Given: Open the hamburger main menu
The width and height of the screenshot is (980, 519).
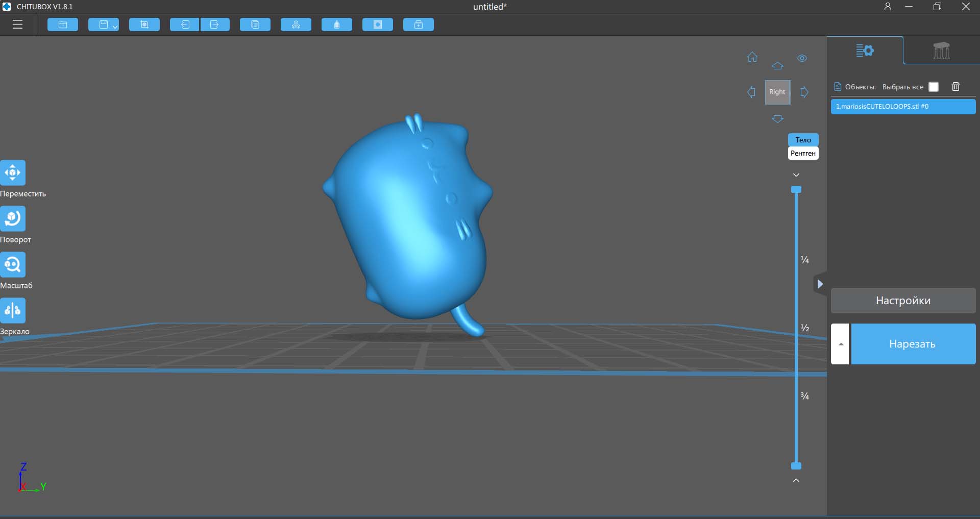Looking at the screenshot, I should point(17,24).
